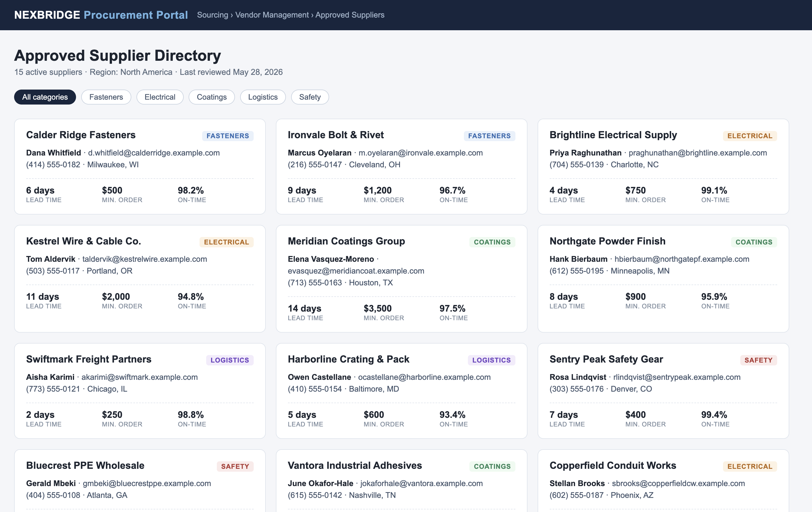Screen dimensions: 812x512
Task: Email evasquez@meridiancoat.example.com
Action: [356, 271]
